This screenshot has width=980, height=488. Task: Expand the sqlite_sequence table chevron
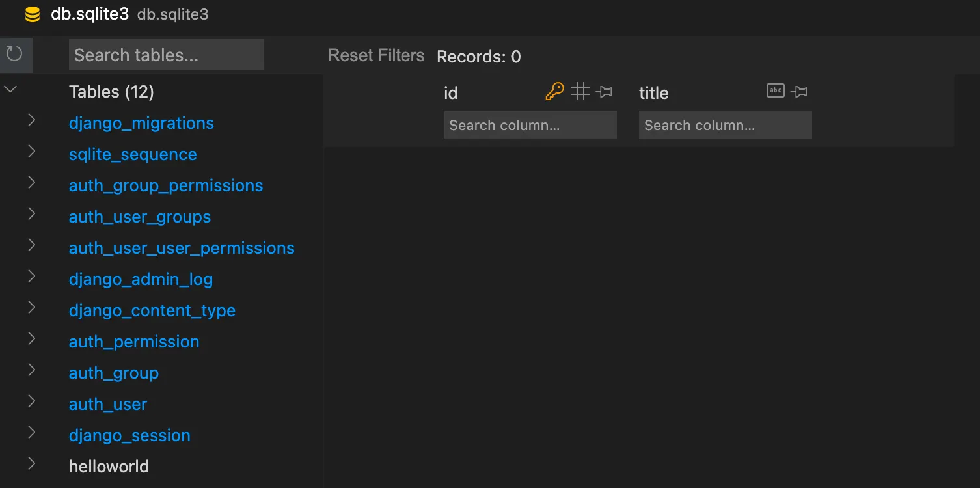click(x=31, y=152)
